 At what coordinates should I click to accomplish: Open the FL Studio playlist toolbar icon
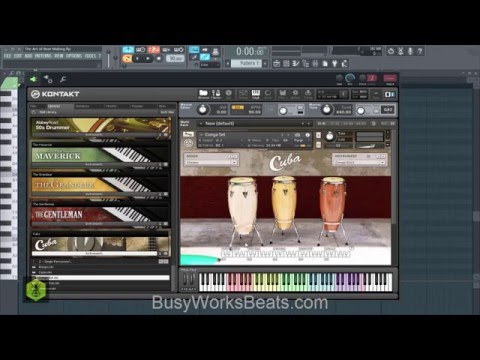(x=276, y=63)
